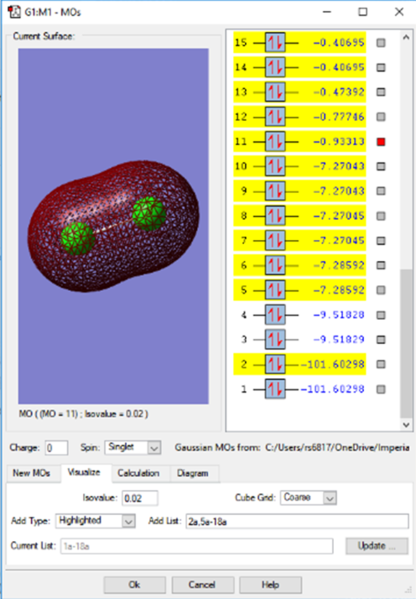Toggle surface marker for MO 13

(381, 92)
